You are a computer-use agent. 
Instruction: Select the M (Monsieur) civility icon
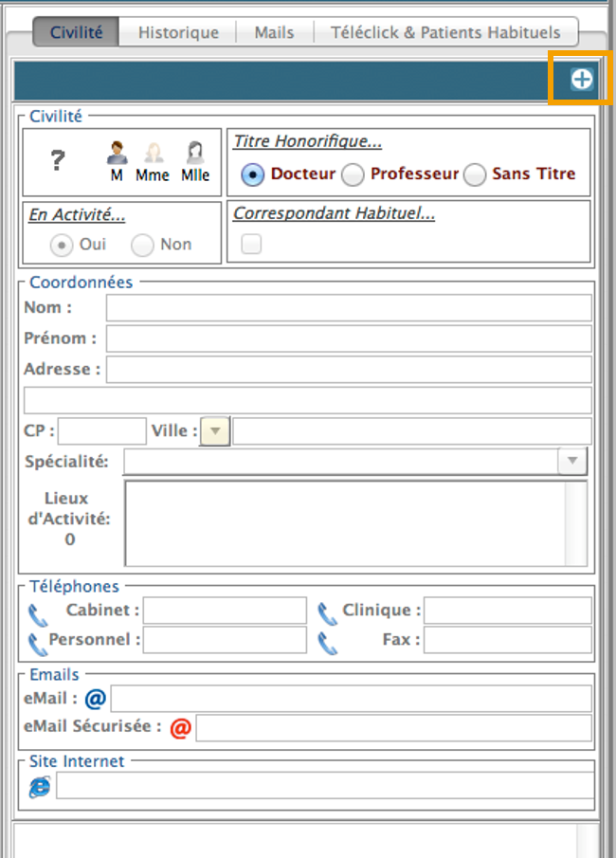[117, 154]
